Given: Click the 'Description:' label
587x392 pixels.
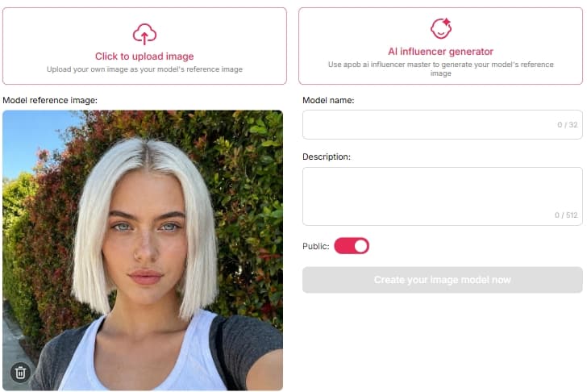Looking at the screenshot, I should pyautogui.click(x=327, y=156).
